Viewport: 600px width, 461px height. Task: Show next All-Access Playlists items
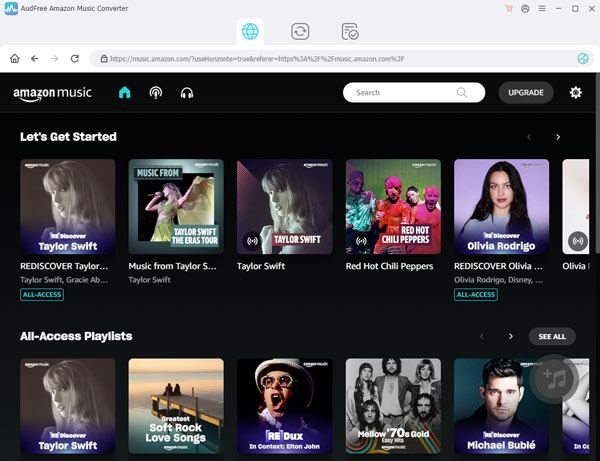(511, 336)
